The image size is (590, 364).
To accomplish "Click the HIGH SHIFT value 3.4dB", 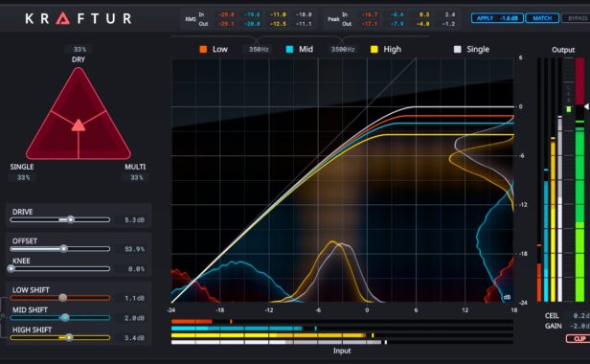I will click(134, 338).
